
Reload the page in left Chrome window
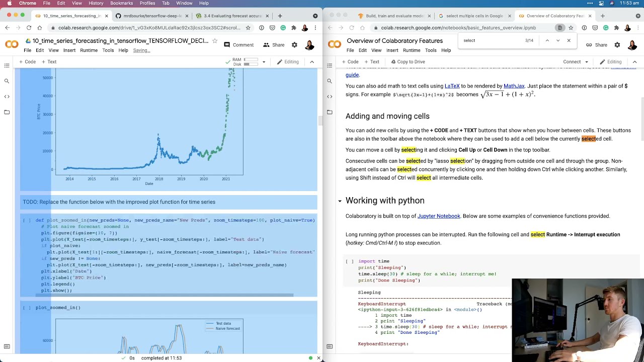(x=29, y=28)
